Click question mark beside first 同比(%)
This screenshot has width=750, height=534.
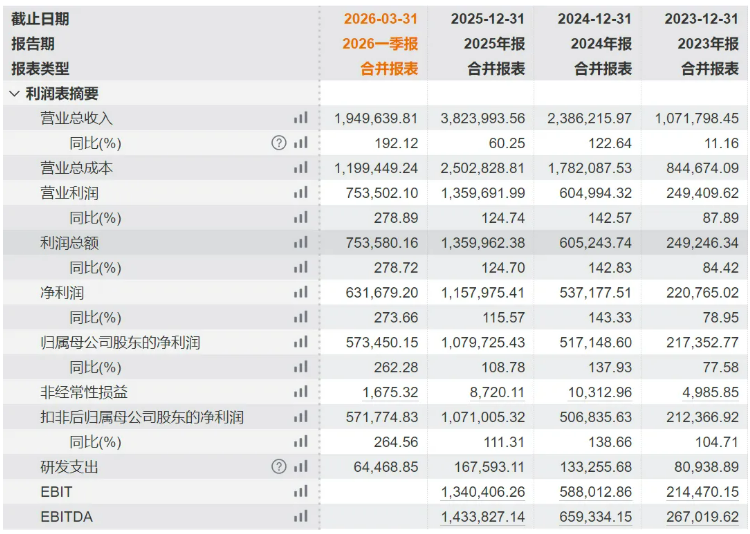279,143
